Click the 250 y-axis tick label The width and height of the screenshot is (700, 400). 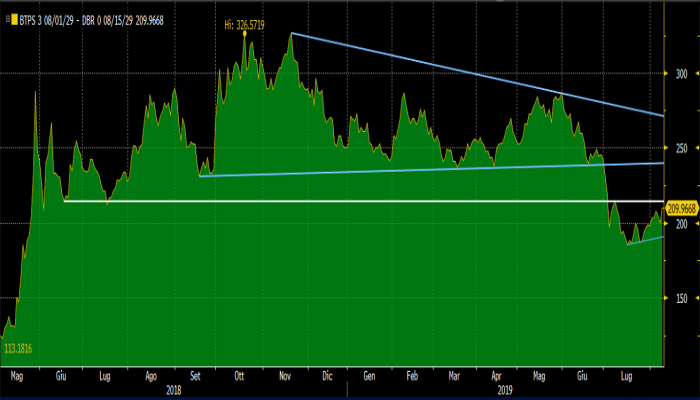(x=681, y=148)
